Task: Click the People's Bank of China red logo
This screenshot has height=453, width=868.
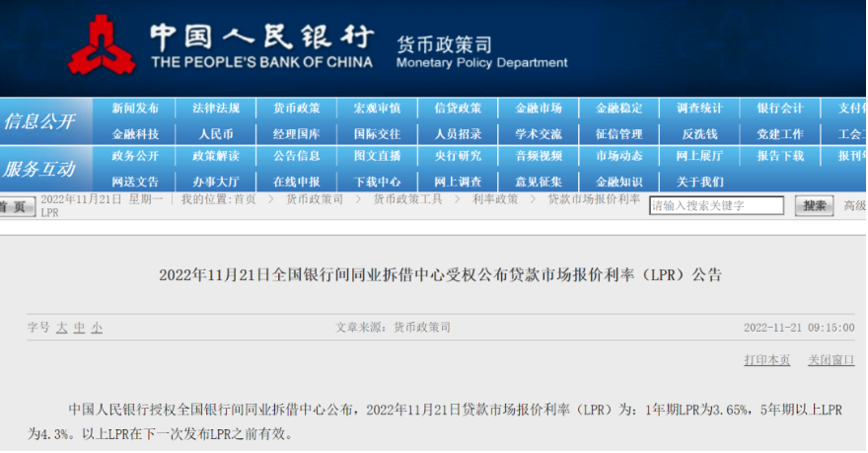Action: (x=102, y=44)
